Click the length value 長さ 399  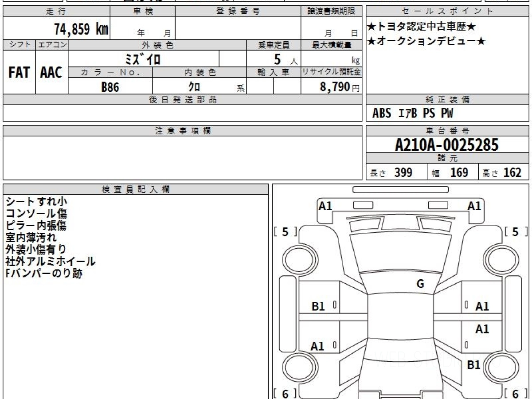pos(391,173)
